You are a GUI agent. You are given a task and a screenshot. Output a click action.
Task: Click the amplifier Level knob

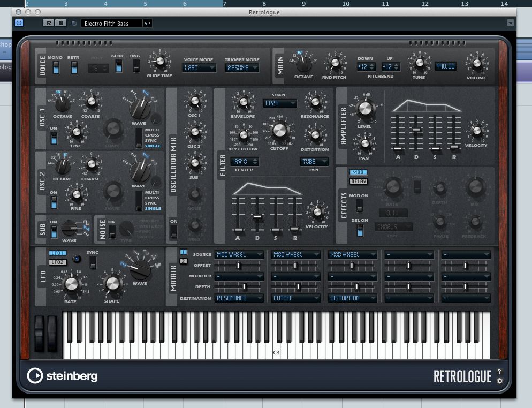click(x=365, y=108)
